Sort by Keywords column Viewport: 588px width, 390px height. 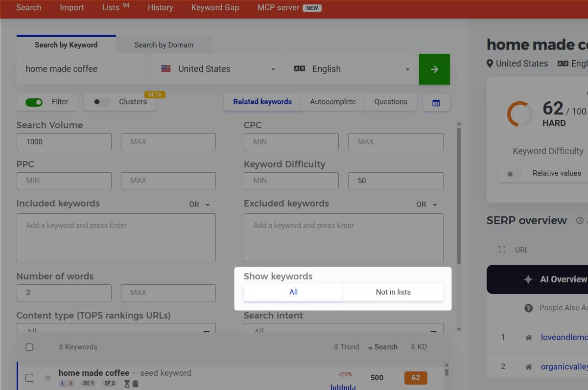pyautogui.click(x=78, y=347)
